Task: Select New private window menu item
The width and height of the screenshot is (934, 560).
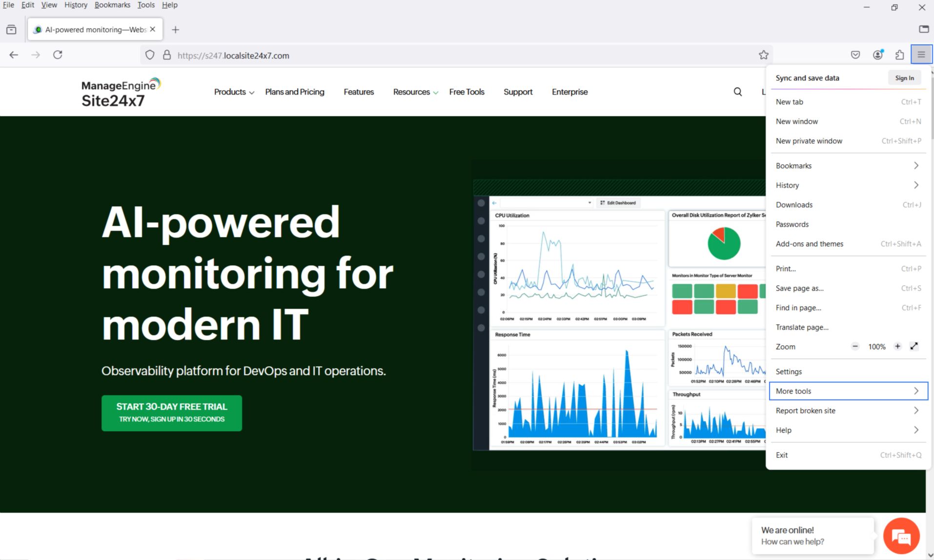Action: point(809,141)
